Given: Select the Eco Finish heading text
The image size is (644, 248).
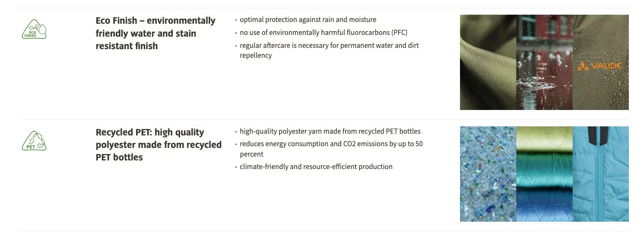Looking at the screenshot, I should [x=155, y=33].
